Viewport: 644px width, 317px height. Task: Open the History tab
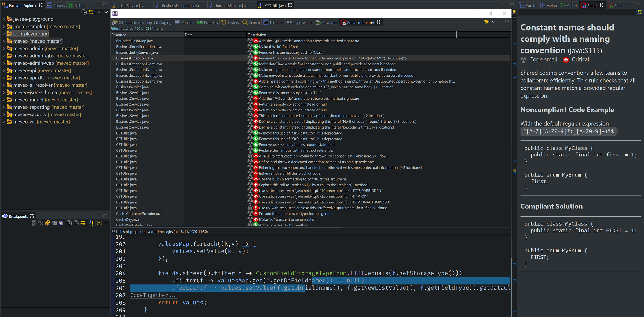tap(230, 23)
